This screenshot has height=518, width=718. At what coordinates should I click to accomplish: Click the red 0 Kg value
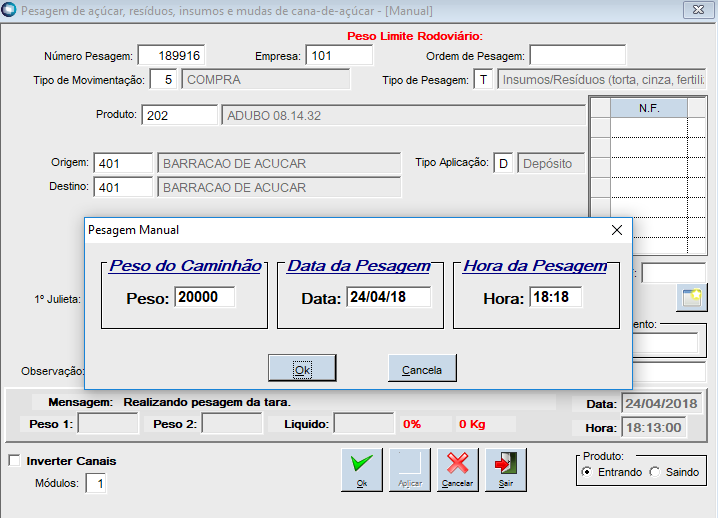coord(472,424)
